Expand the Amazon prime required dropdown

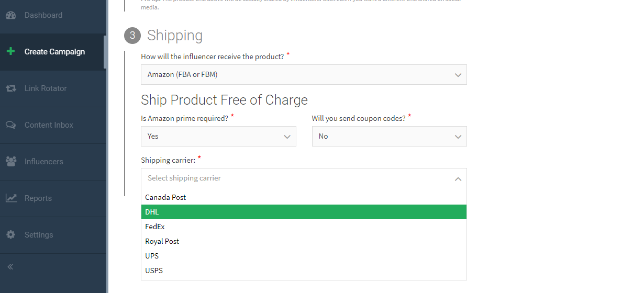218,137
